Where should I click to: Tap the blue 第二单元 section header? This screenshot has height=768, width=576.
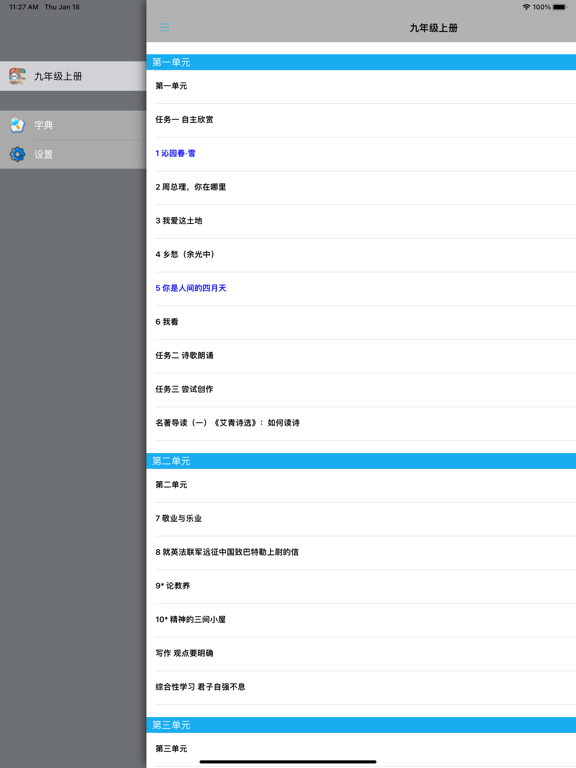(361, 461)
